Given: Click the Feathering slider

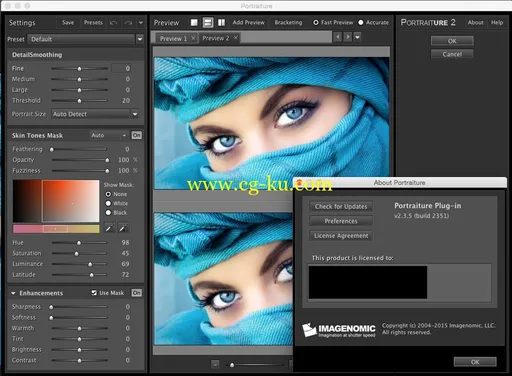Looking at the screenshot, I should [x=79, y=149].
